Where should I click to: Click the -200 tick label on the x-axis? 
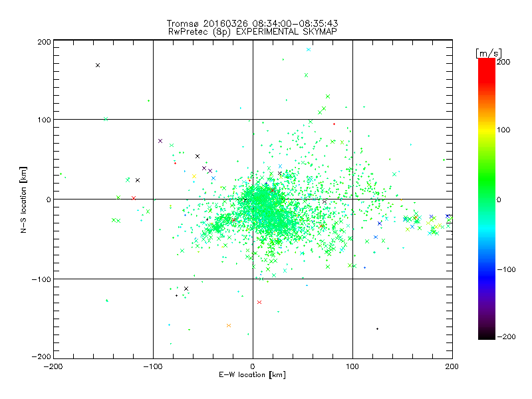(53, 367)
